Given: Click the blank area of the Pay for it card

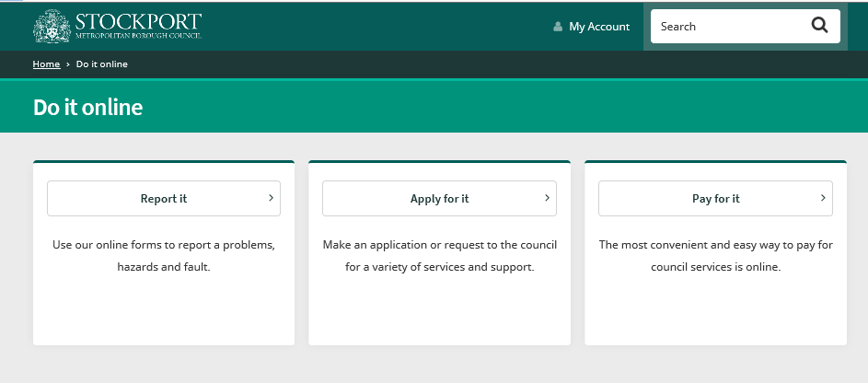Looking at the screenshot, I should (716, 310).
